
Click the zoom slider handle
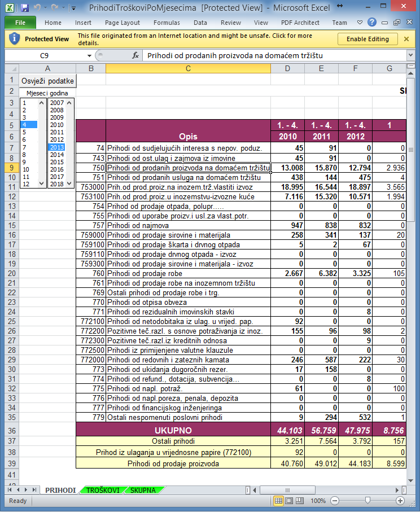pos(368,501)
